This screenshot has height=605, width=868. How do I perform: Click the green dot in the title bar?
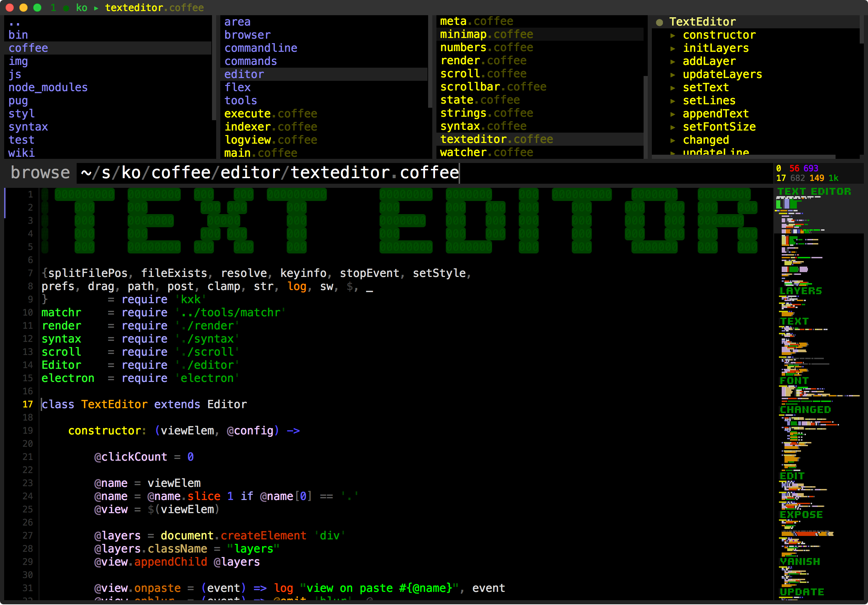[66, 8]
